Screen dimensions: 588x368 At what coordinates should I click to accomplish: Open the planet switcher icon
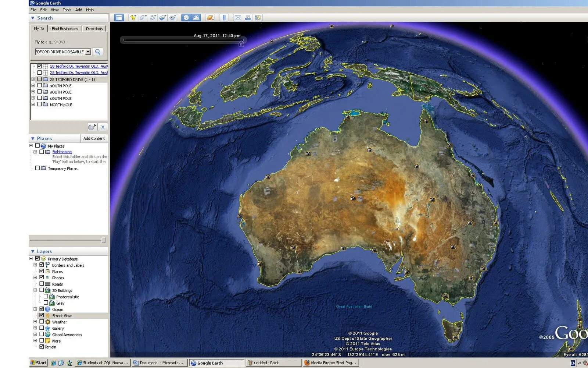[210, 18]
